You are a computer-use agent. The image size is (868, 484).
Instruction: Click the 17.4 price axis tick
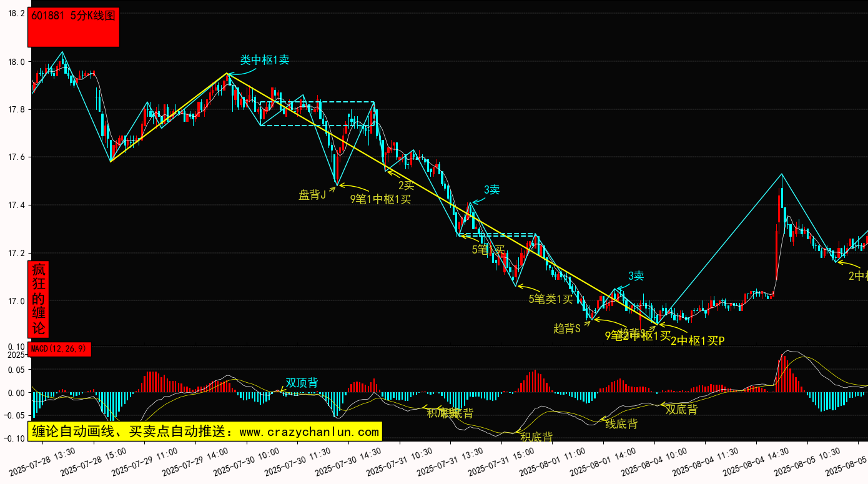tap(16, 205)
